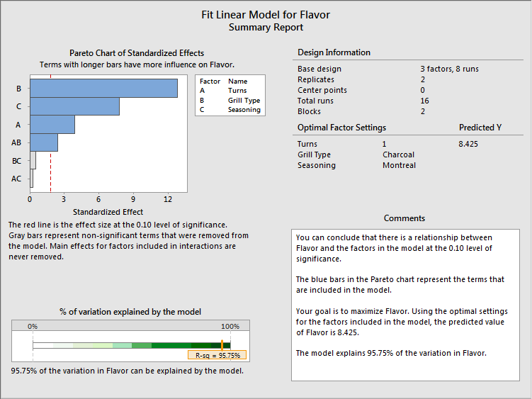
Task: Click the 'Pareto Chart of Standardized Effects' heading
Action: (137, 53)
